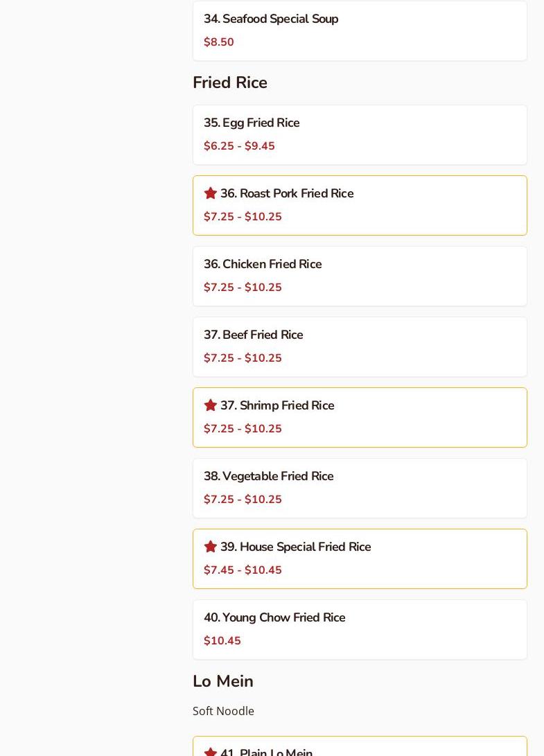Select 37. Beef Fried Rice
Viewport: 544px width, 756px height.
pos(253,335)
